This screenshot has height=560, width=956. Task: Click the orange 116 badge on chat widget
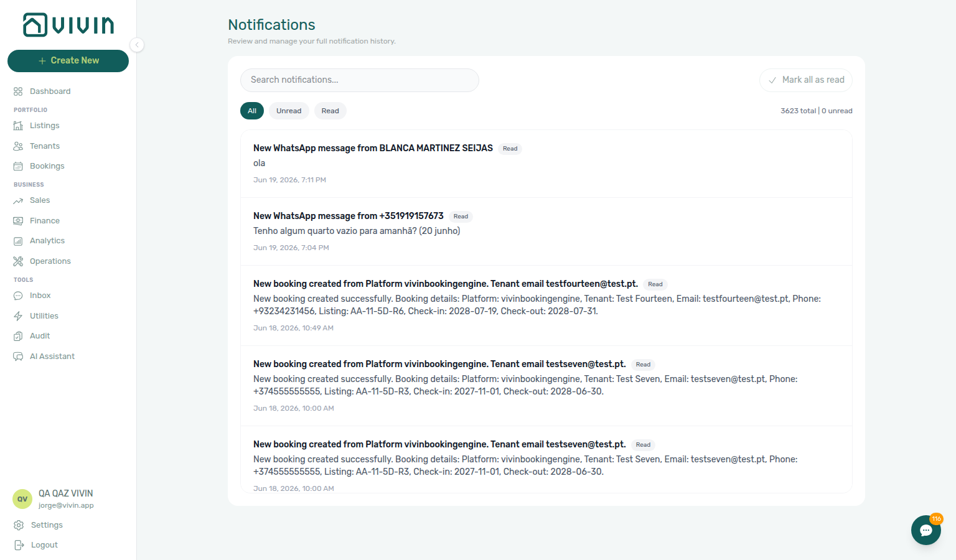(936, 519)
